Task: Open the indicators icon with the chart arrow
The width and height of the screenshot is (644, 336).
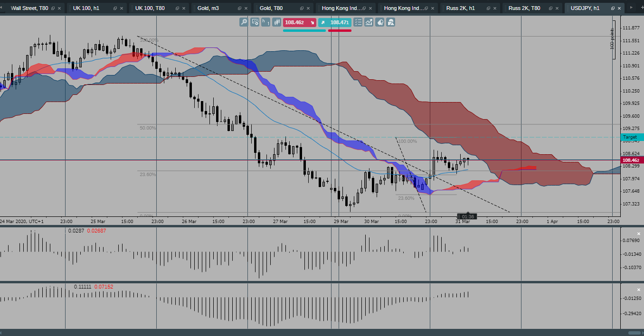Action: pos(369,22)
